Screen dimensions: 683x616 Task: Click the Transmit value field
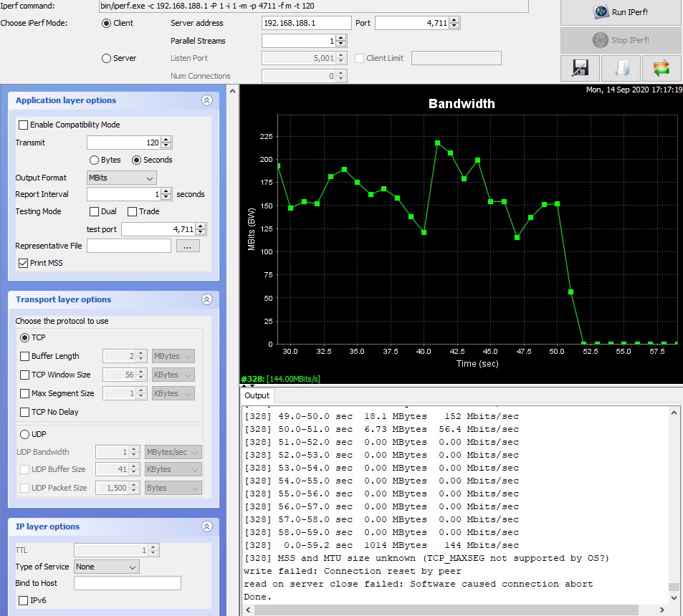pos(124,143)
